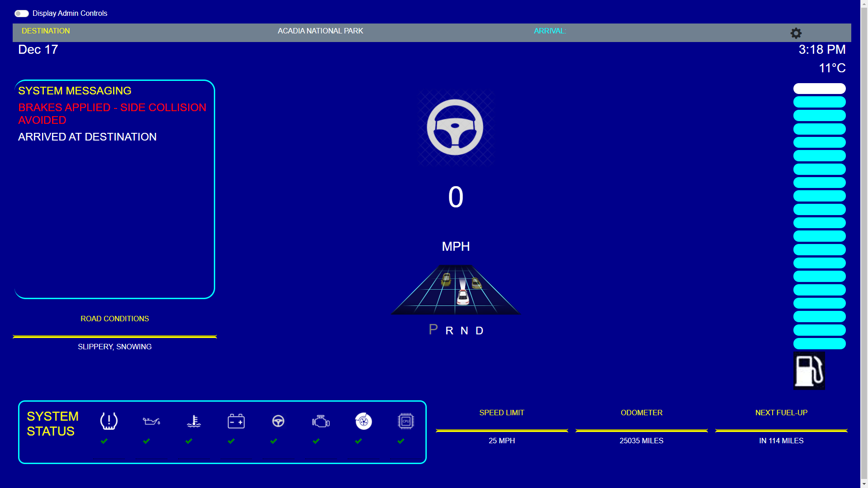
Task: Click checkmark under battery icon
Action: coord(231,441)
